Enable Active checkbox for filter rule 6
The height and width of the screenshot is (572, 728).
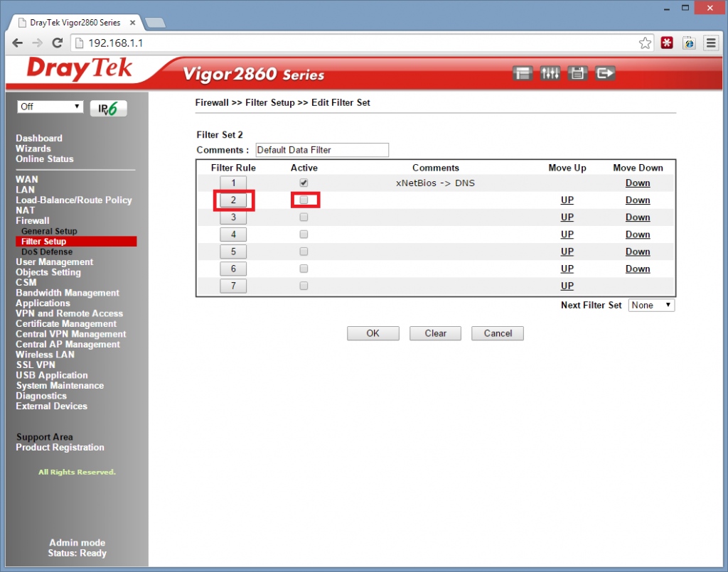304,269
